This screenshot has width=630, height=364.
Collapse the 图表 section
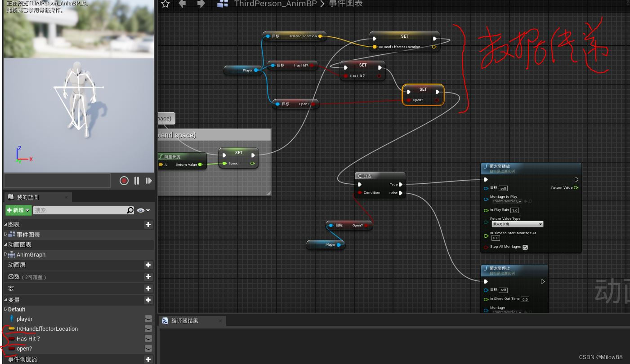(6, 225)
